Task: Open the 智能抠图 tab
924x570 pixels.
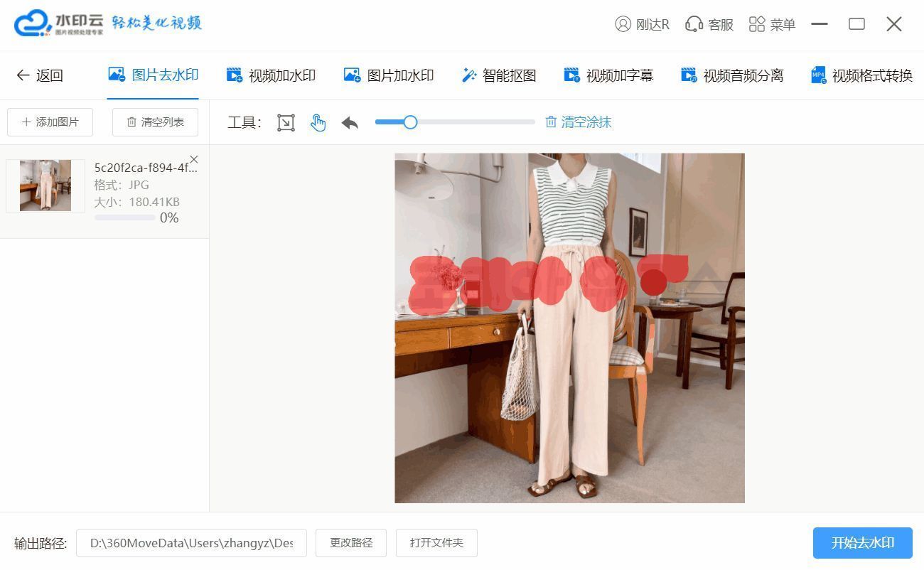Action: pos(499,75)
